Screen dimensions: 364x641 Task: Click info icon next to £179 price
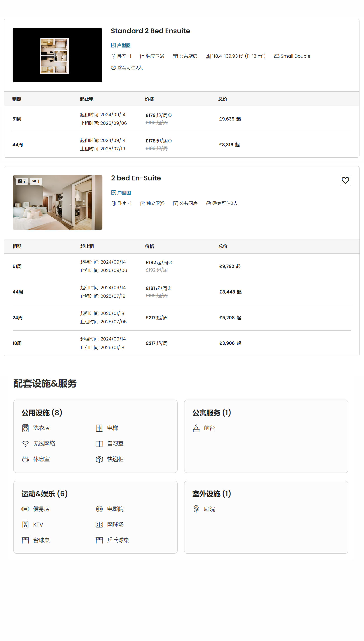[170, 115]
